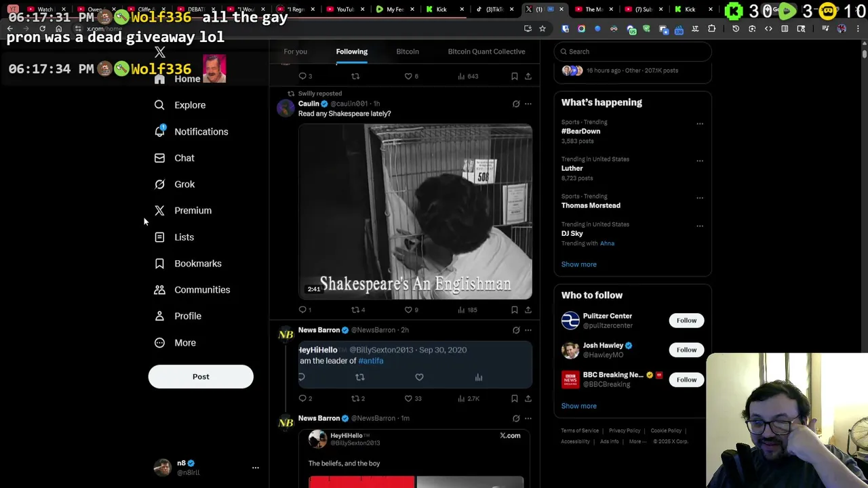Open options for Thomas Morstead trend
The height and width of the screenshot is (488, 868).
[x=700, y=198]
